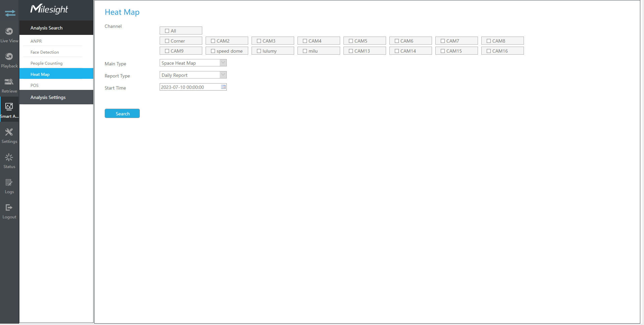
Task: Open Settings section
Action: (x=9, y=136)
